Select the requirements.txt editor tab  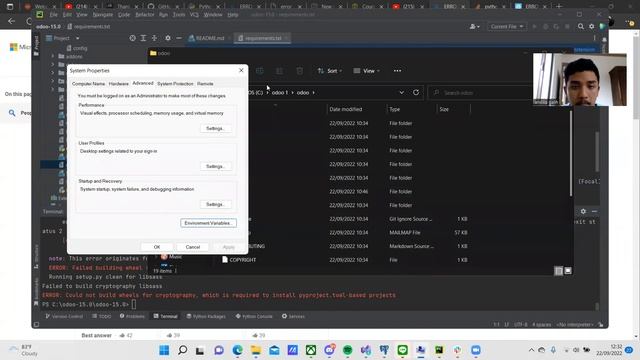(x=263, y=38)
